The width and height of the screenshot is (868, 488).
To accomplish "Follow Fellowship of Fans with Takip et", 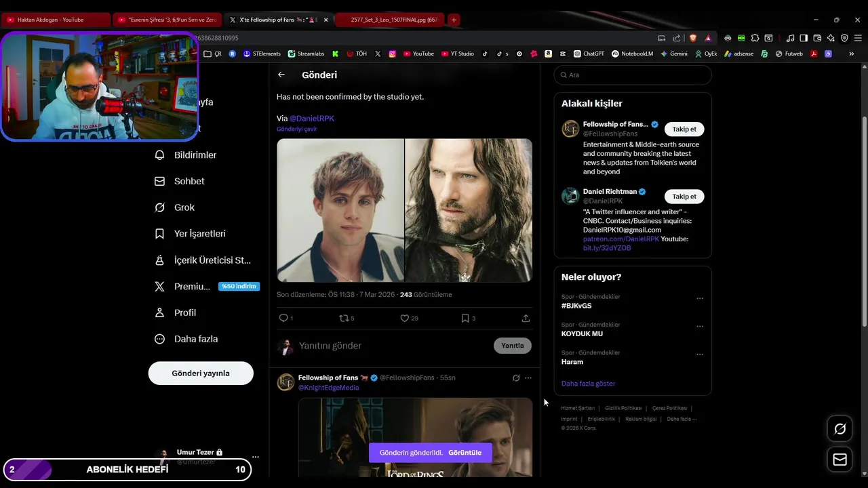I will click(684, 129).
